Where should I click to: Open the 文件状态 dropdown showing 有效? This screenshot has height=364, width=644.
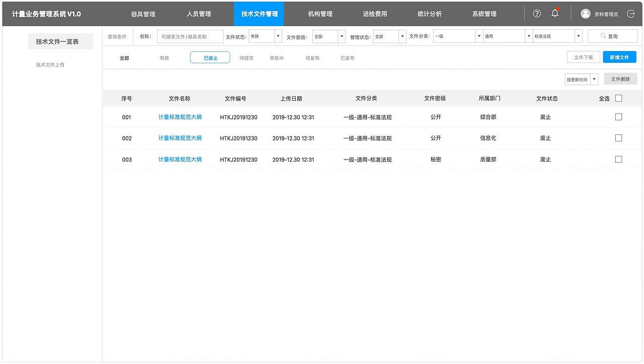(x=265, y=36)
